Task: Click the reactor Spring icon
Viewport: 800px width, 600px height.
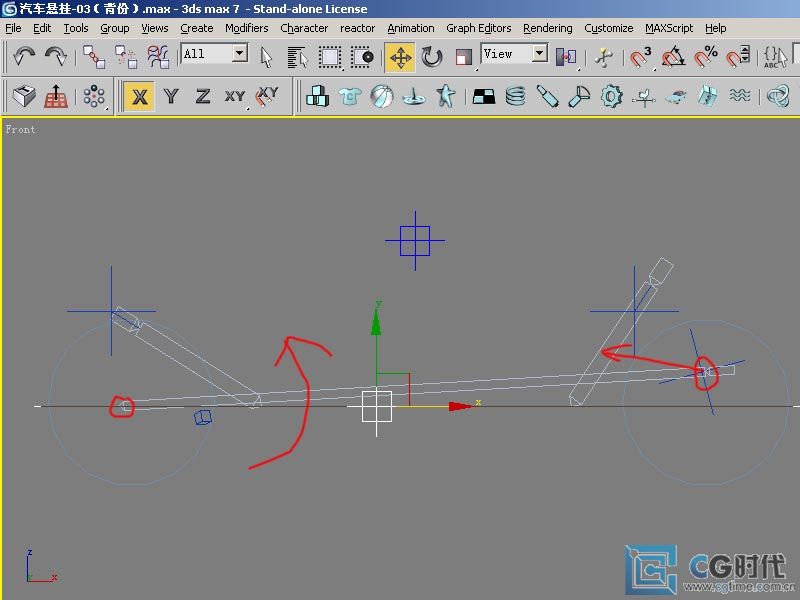Action: click(x=515, y=96)
